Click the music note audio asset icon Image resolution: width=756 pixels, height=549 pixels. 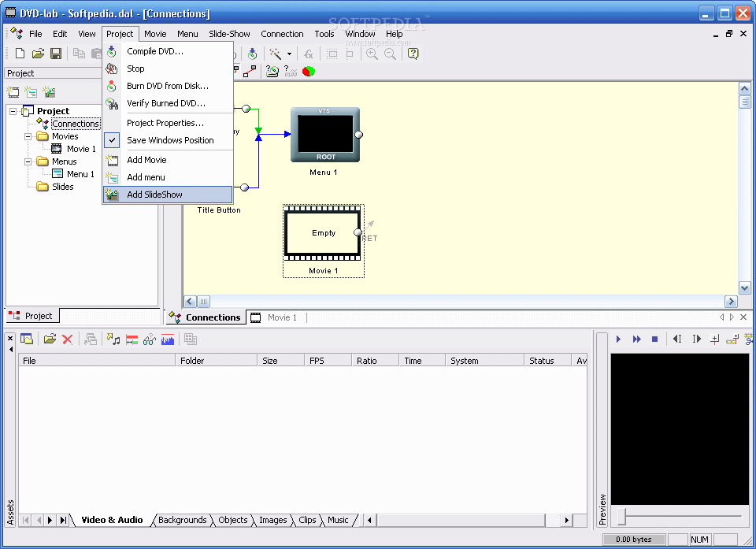pyautogui.click(x=113, y=339)
